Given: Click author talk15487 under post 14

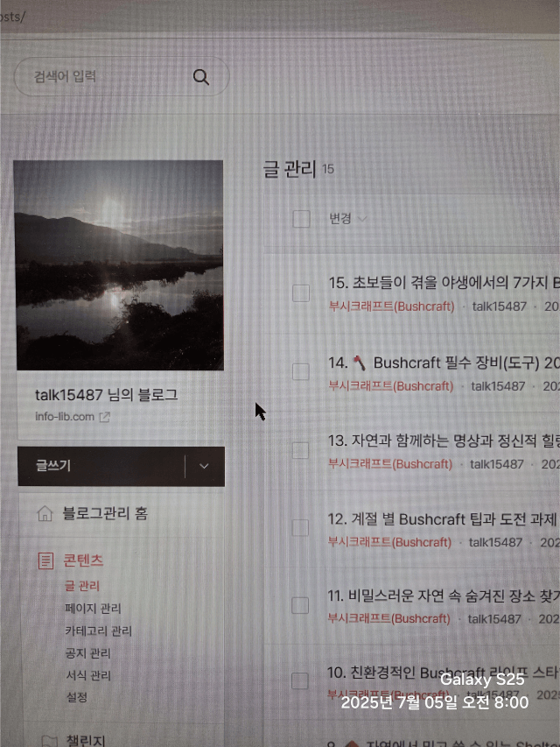Looking at the screenshot, I should coord(498,386).
